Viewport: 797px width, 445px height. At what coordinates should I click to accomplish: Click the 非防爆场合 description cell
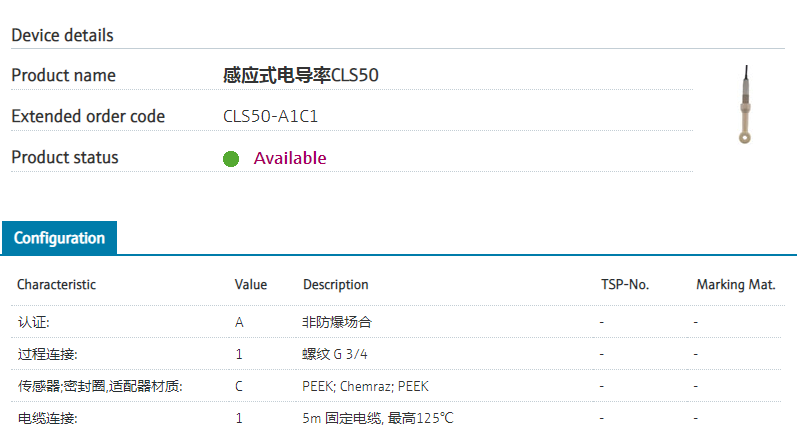(337, 323)
